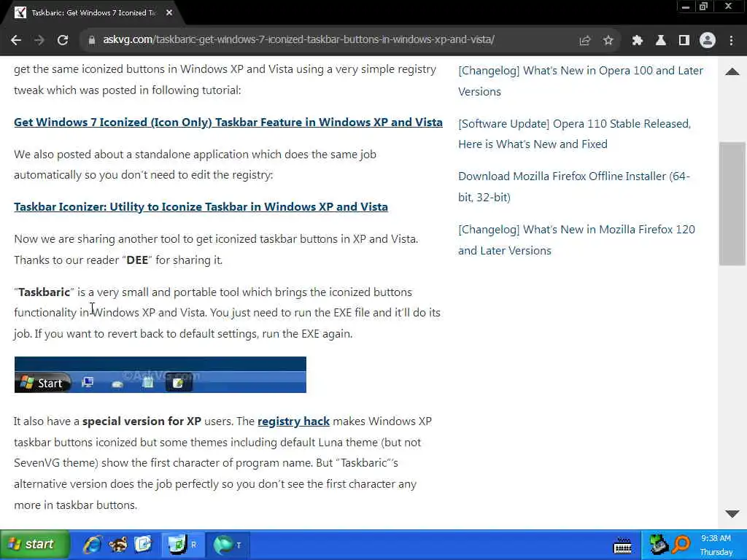The height and width of the screenshot is (560, 747).
Task: Open the Windows XP start menu
Action: pos(34,544)
